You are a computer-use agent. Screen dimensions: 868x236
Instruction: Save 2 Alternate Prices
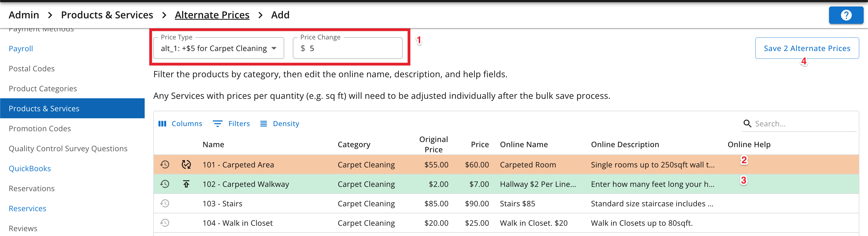click(807, 48)
